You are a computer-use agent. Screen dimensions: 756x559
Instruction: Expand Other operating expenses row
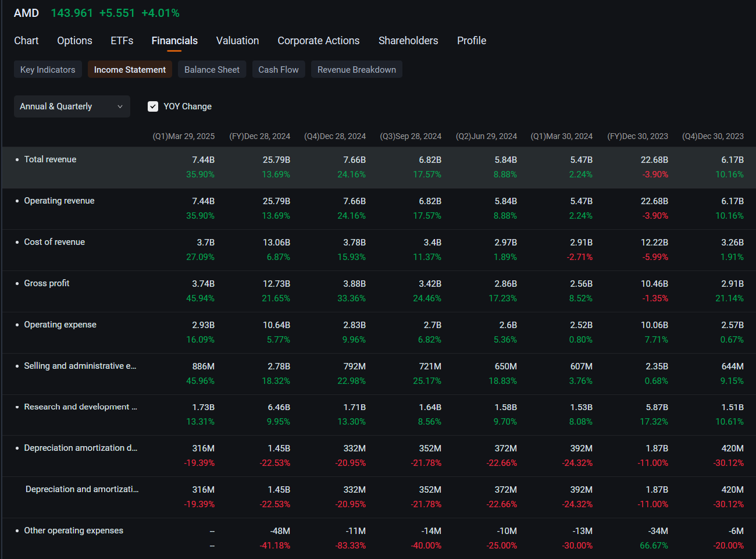coord(17,530)
